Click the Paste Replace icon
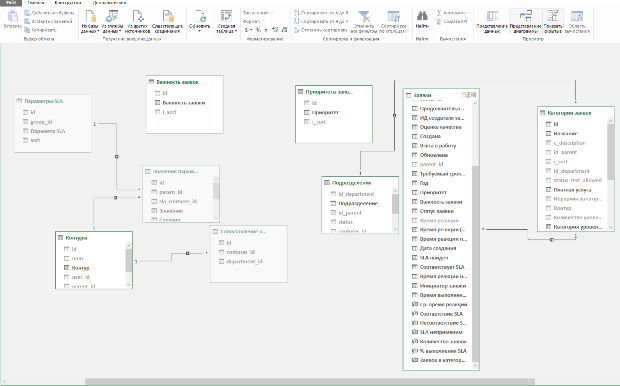620x386 pixels. (27, 21)
